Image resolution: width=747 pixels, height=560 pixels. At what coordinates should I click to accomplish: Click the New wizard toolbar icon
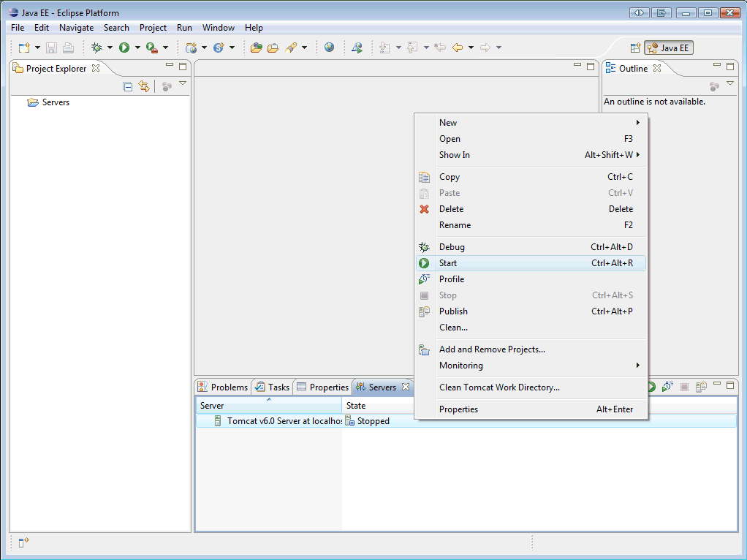click(24, 48)
